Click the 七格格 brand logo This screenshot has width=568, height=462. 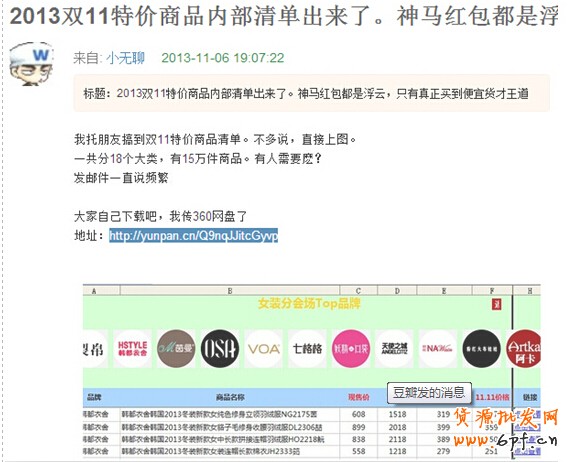click(x=307, y=349)
